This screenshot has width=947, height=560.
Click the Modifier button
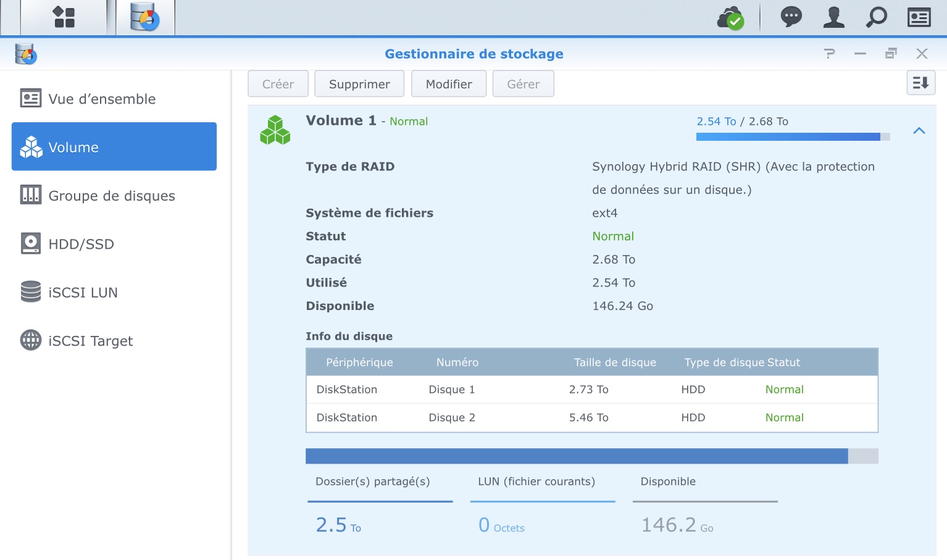(449, 84)
